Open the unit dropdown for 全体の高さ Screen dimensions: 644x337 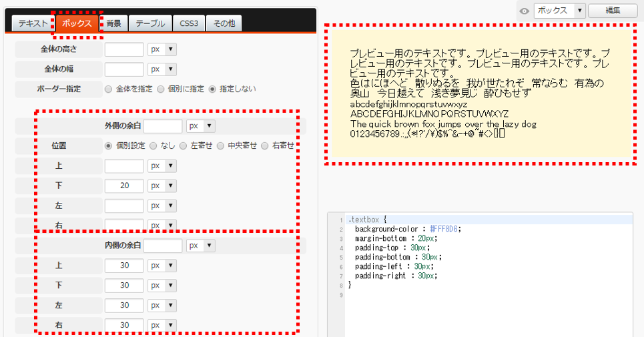tap(162, 49)
